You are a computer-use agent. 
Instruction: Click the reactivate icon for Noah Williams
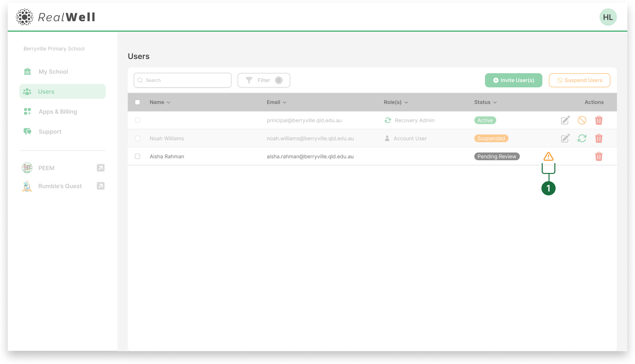582,138
